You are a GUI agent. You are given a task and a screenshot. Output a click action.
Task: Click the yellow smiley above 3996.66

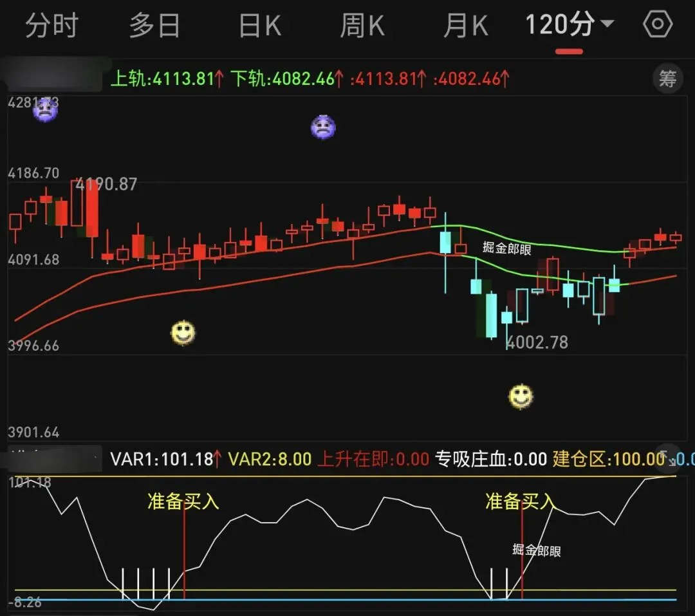[x=183, y=333]
